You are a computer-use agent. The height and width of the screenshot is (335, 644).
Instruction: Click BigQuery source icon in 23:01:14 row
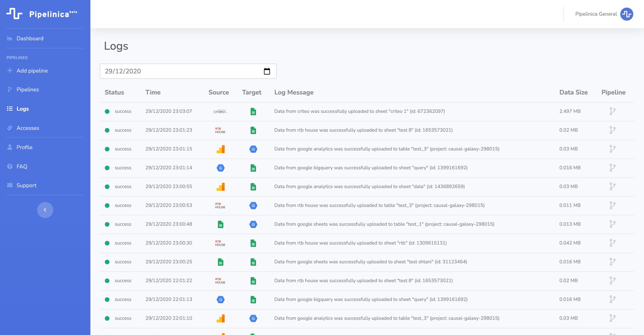220,168
